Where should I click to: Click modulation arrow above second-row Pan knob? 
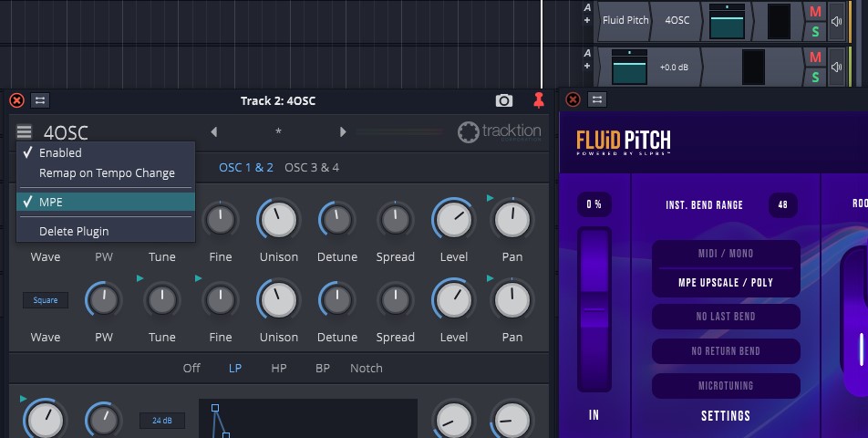tap(490, 278)
